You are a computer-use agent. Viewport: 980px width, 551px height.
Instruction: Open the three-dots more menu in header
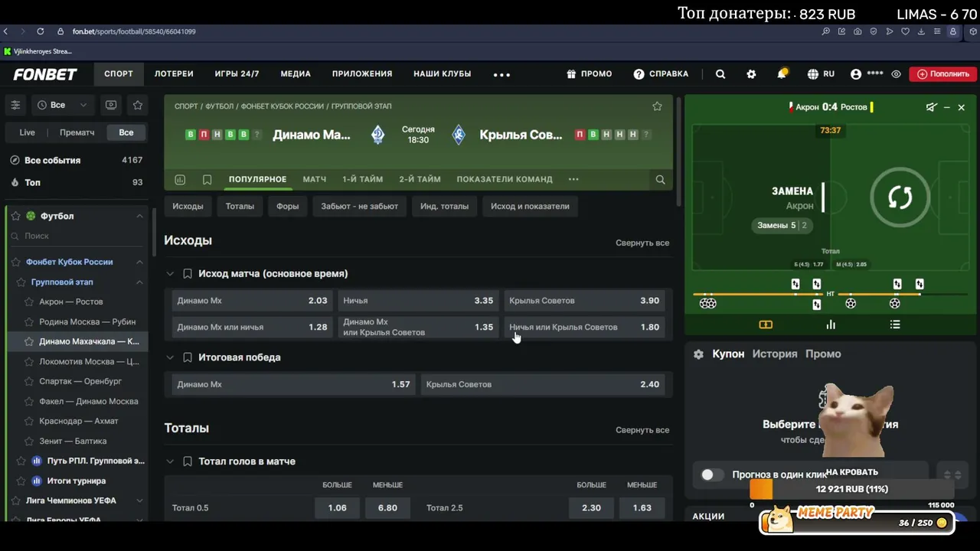[501, 74]
